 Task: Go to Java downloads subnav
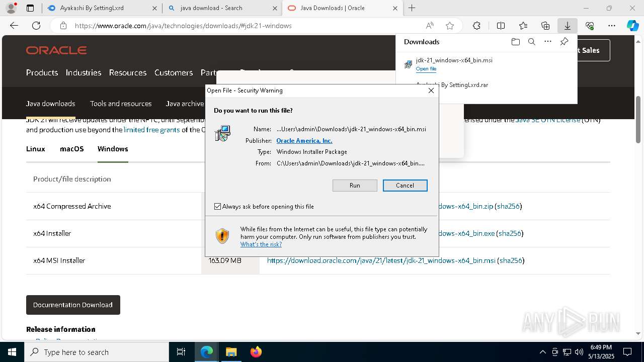pos(51,104)
